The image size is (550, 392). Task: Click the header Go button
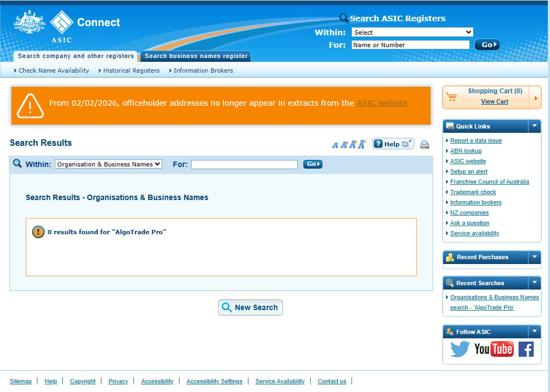click(487, 44)
